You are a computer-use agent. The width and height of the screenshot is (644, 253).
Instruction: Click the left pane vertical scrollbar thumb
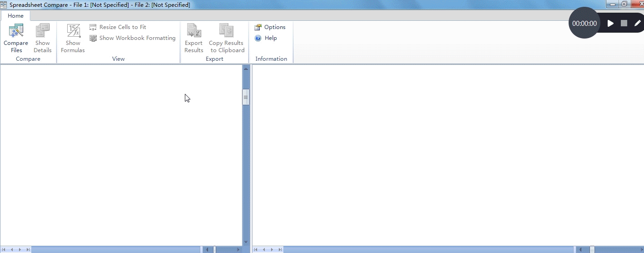[x=246, y=97]
